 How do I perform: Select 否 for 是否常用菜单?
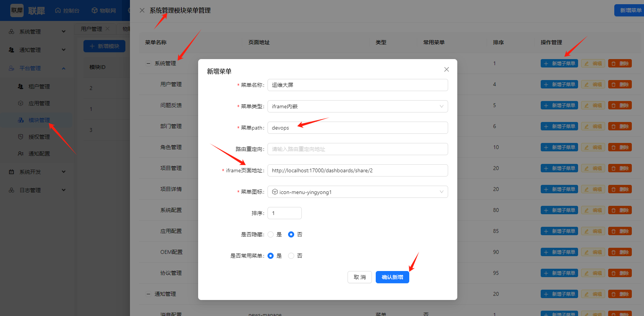click(x=291, y=256)
